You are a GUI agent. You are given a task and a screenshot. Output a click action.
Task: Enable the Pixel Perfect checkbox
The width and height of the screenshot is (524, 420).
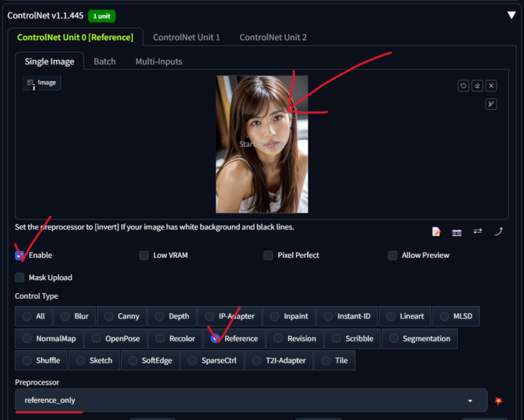tap(269, 255)
